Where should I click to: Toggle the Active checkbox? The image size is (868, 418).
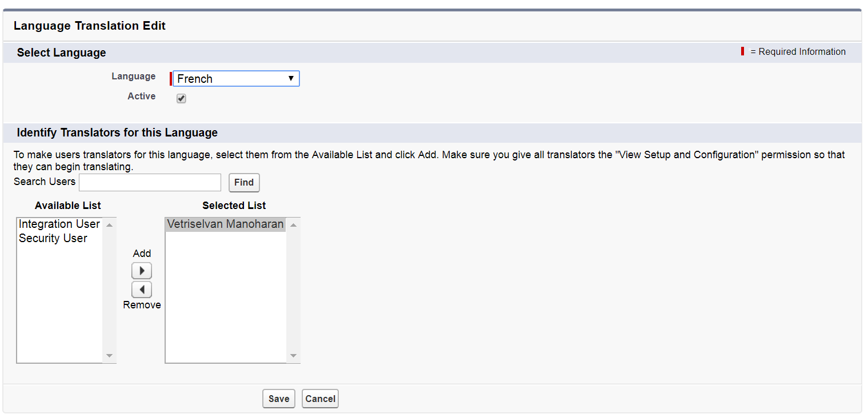181,98
